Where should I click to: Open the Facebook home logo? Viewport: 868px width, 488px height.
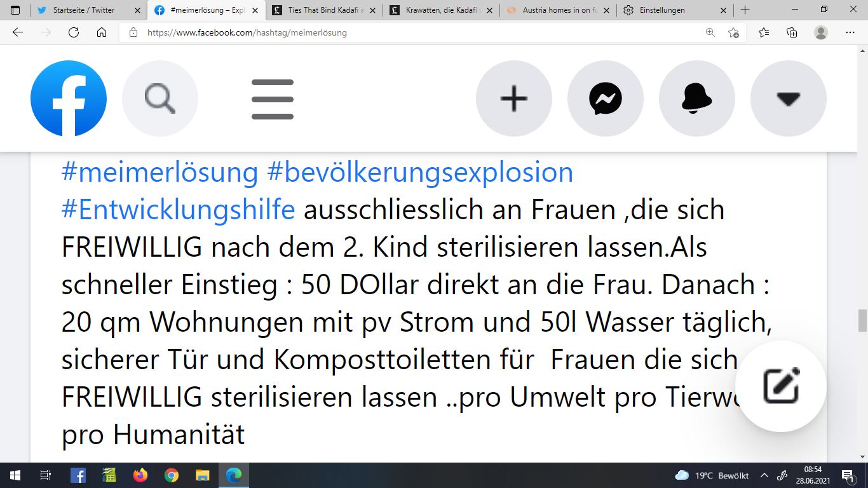[x=69, y=98]
